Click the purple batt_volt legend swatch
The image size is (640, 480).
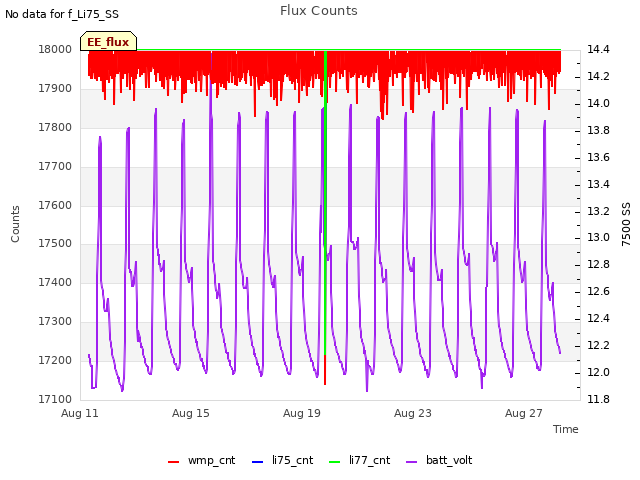pyautogui.click(x=412, y=462)
